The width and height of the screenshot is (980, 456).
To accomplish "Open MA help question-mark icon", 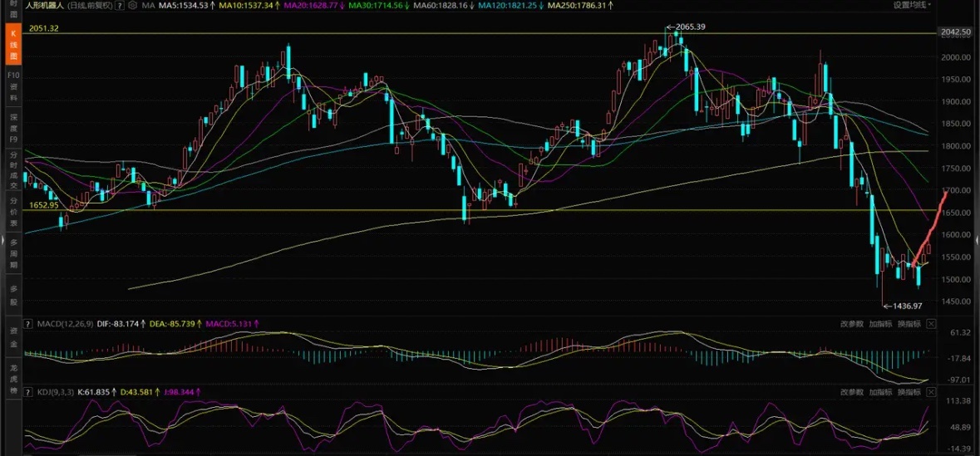I will pos(120,6).
